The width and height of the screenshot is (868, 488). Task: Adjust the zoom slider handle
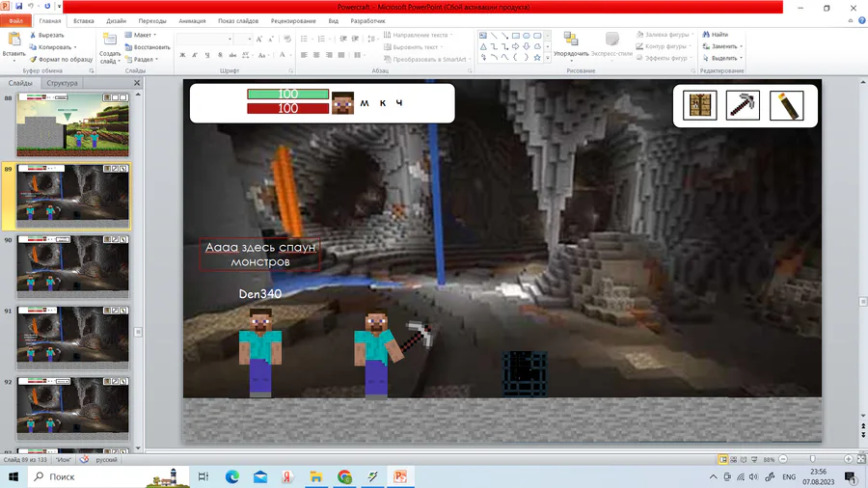(813, 459)
